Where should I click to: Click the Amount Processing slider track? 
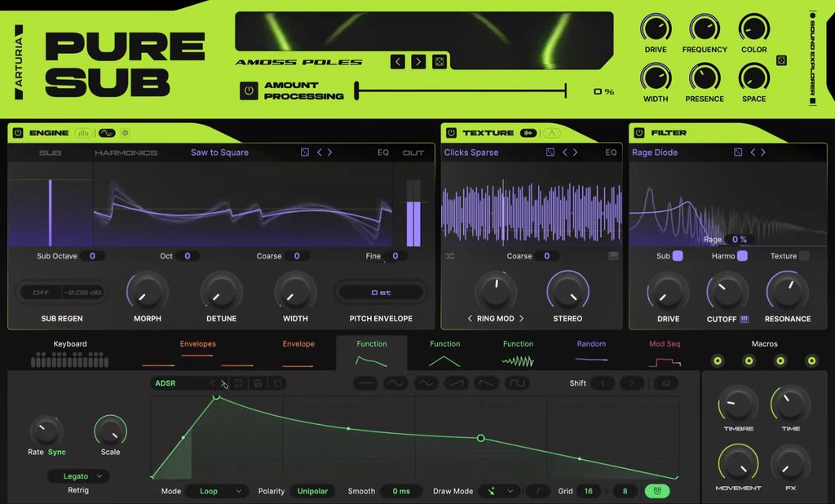(x=462, y=91)
